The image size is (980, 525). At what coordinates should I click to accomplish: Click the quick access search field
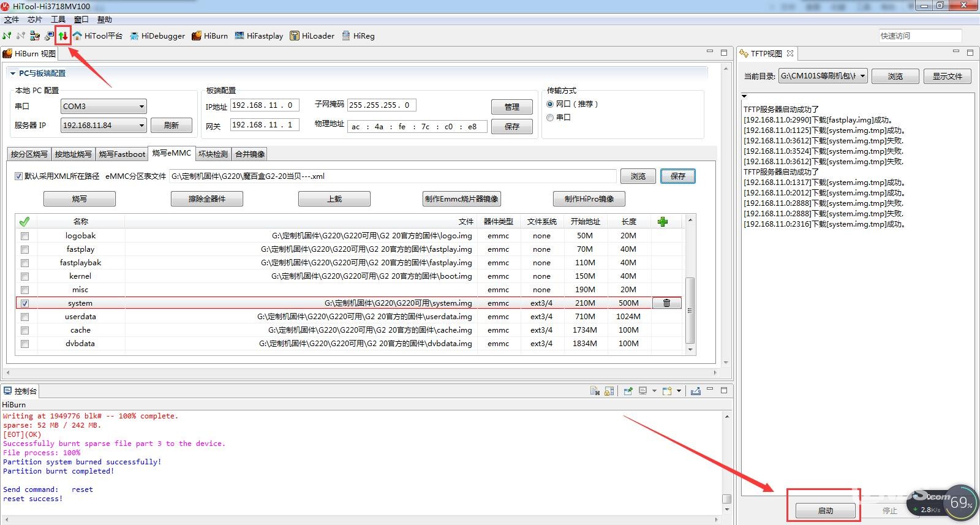pyautogui.click(x=921, y=36)
